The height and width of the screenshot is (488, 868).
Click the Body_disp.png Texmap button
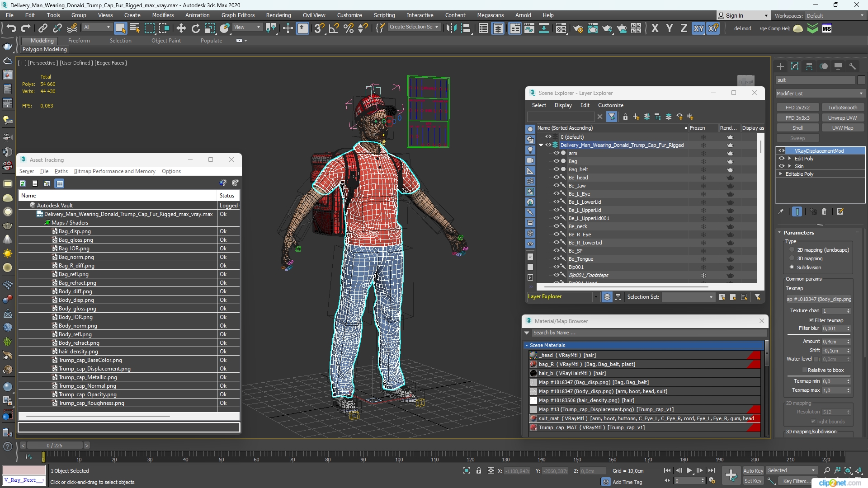click(818, 299)
